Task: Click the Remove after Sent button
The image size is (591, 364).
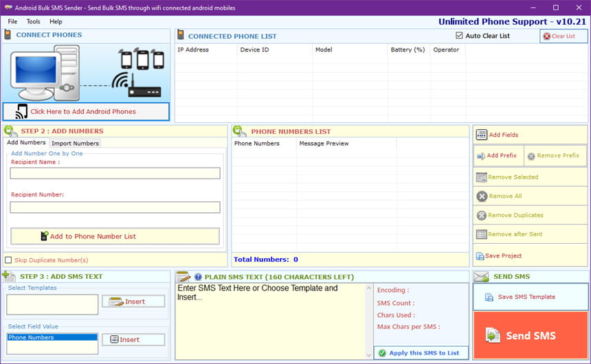Action: tap(530, 234)
